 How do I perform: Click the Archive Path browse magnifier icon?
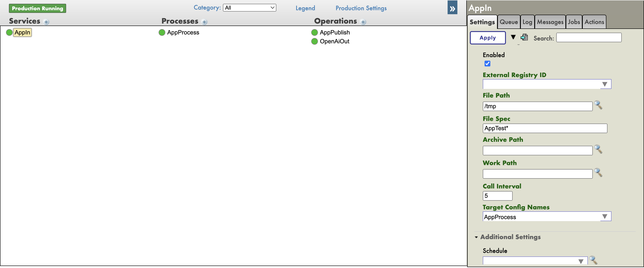coord(598,149)
